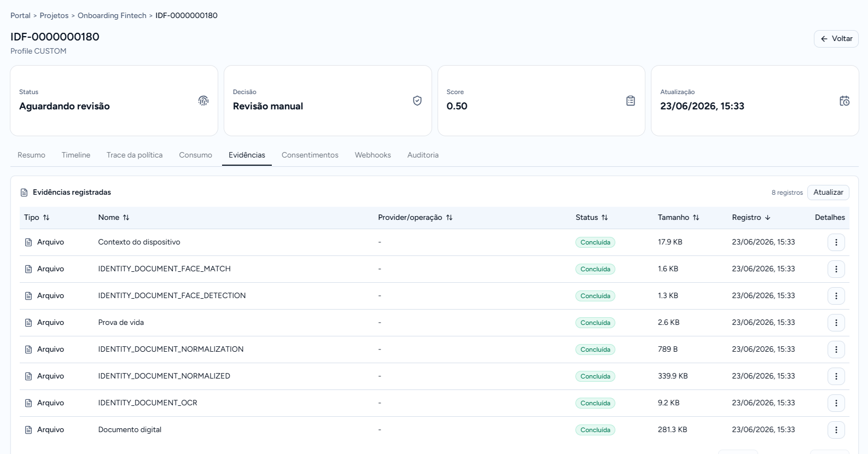Click the 339.9 KB size value
868x454 pixels.
[673, 376]
